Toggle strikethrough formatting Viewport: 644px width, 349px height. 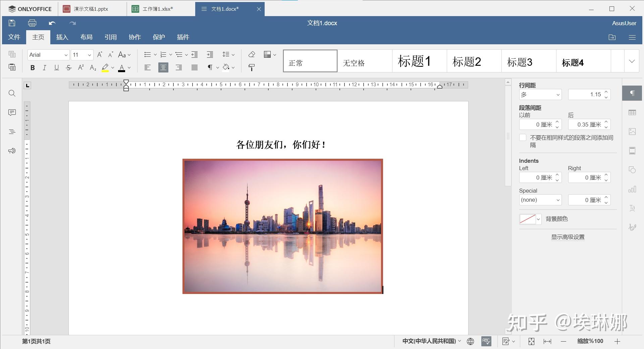click(69, 68)
